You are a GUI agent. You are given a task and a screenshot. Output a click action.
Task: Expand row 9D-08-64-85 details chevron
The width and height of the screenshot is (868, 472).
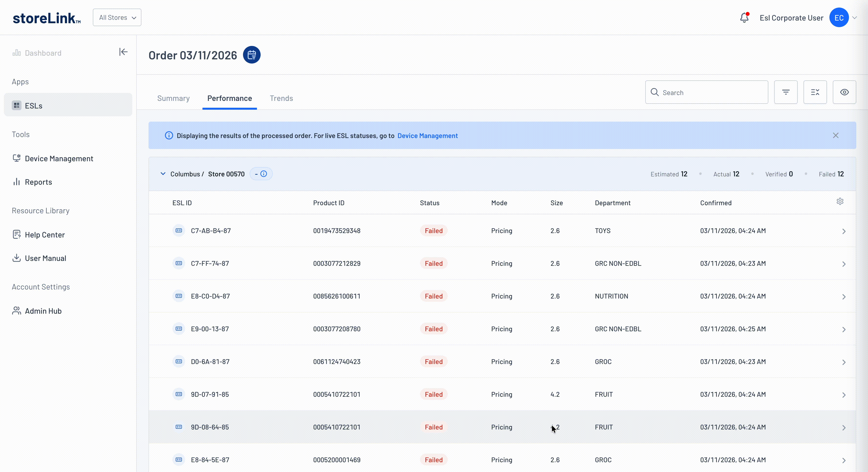(x=844, y=428)
